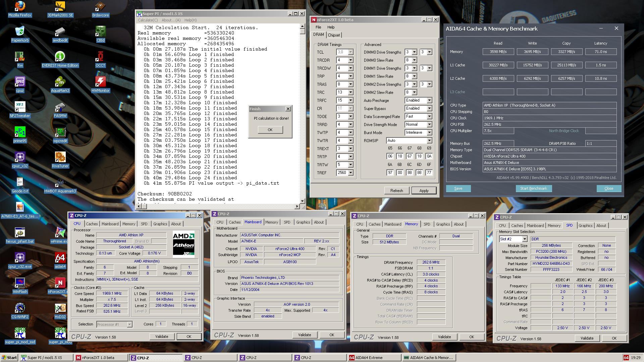Image resolution: width=644 pixels, height=362 pixels.
Task: Close the Finish dialog with X
Action: (x=288, y=109)
